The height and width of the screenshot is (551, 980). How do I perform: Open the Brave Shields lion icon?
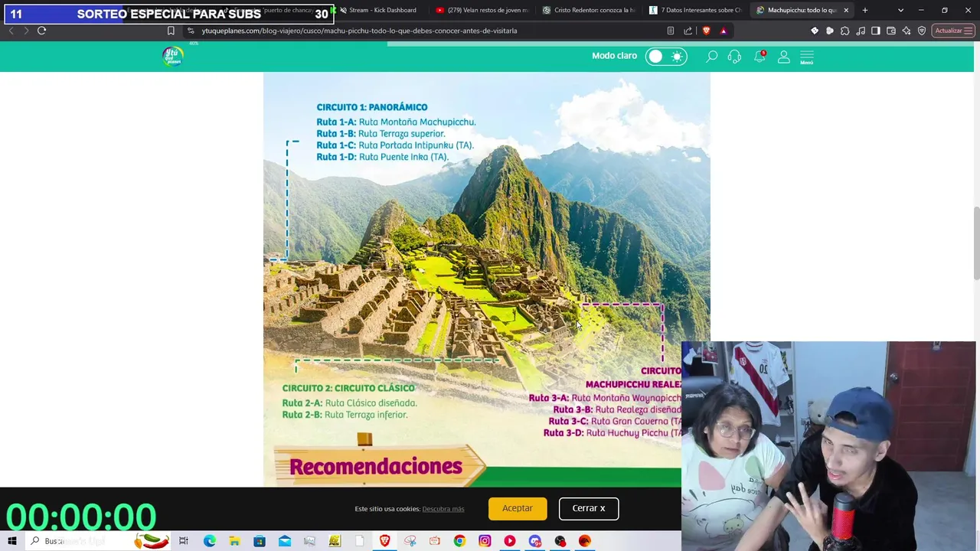tap(706, 31)
